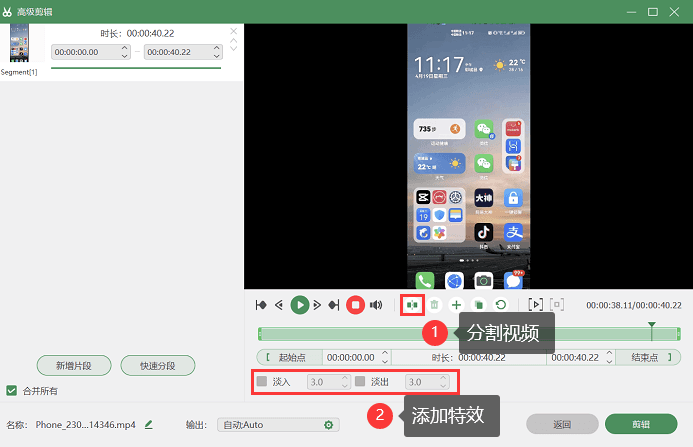693x447 pixels.
Task: Decrease the Segment[1] start time with the down arrow
Action: point(125,56)
